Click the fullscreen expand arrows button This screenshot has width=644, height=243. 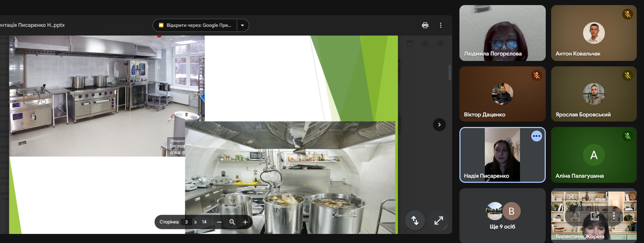pos(438,221)
